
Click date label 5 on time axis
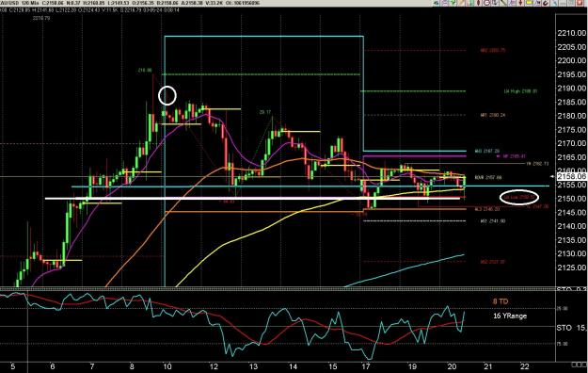[13, 366]
